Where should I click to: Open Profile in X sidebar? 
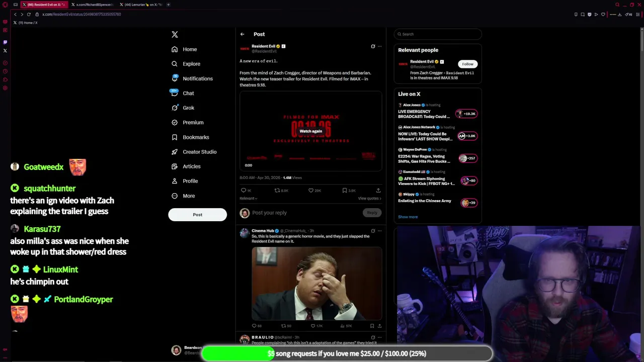point(185,180)
